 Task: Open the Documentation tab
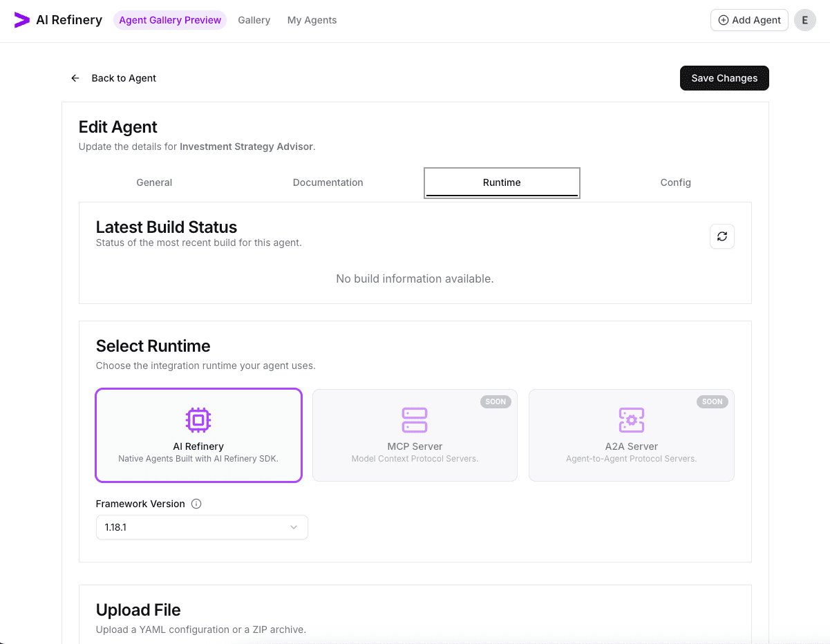328,182
